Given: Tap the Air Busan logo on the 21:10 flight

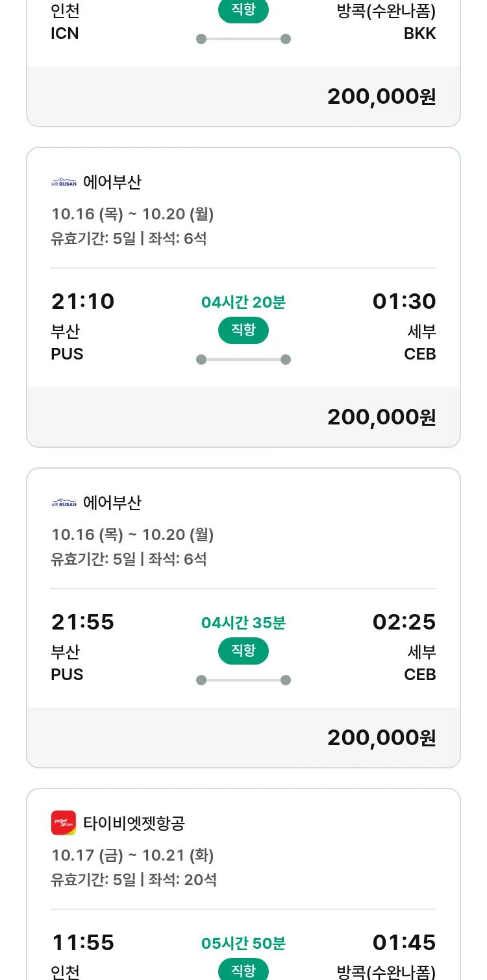Looking at the screenshot, I should 64,182.
